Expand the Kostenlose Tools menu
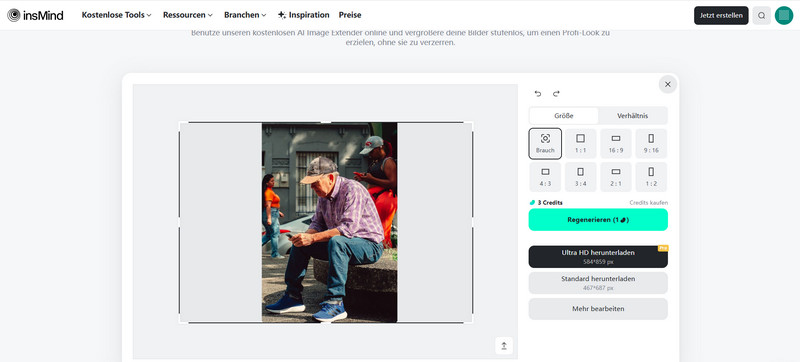The width and height of the screenshot is (800, 362). [x=116, y=15]
